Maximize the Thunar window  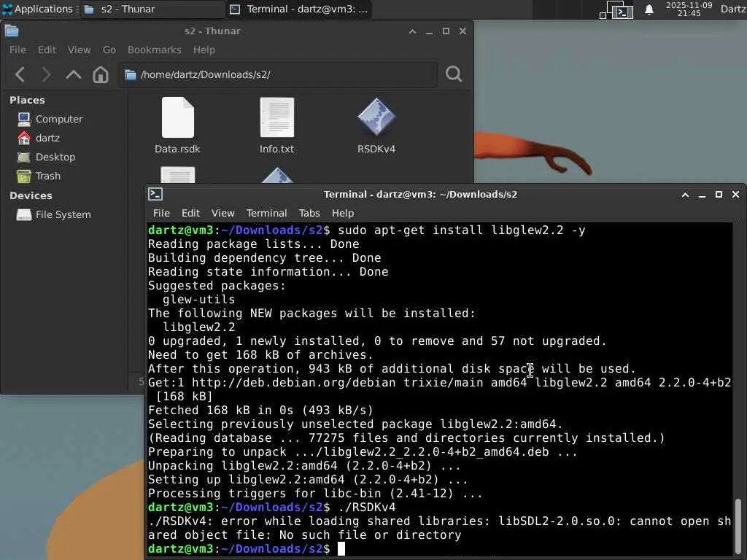pos(446,31)
